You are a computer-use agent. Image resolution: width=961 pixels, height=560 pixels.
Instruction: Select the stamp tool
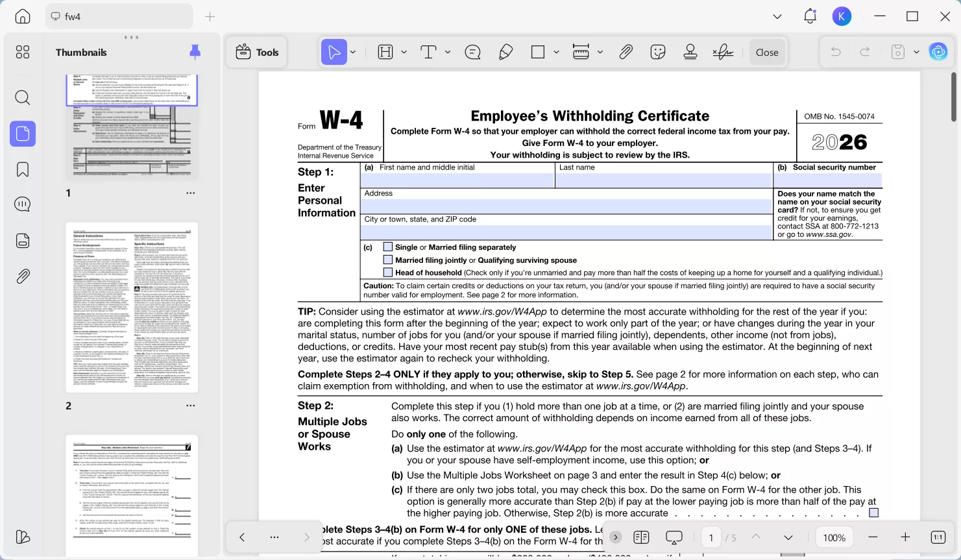point(690,52)
